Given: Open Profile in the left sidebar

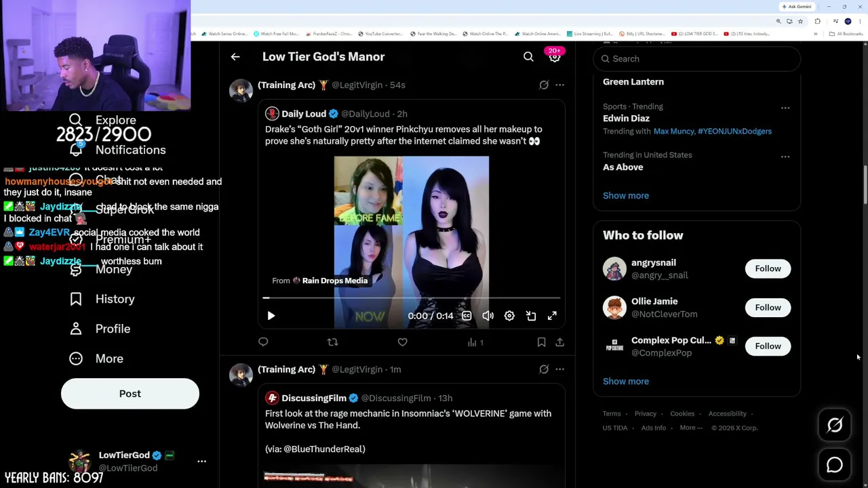Looking at the screenshot, I should [100, 329].
